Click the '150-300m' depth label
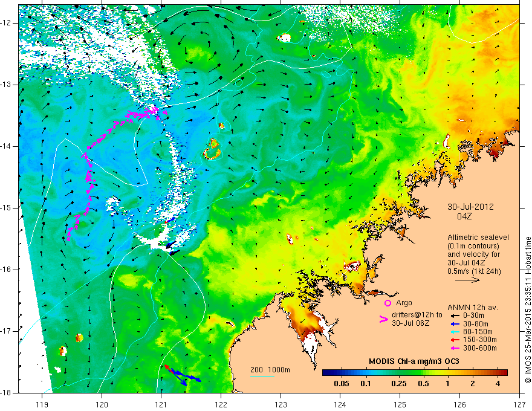 point(480,340)
